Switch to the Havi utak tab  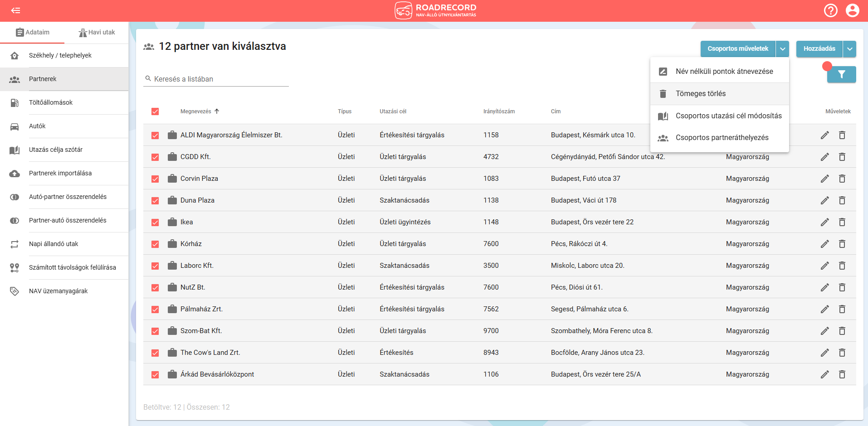97,32
